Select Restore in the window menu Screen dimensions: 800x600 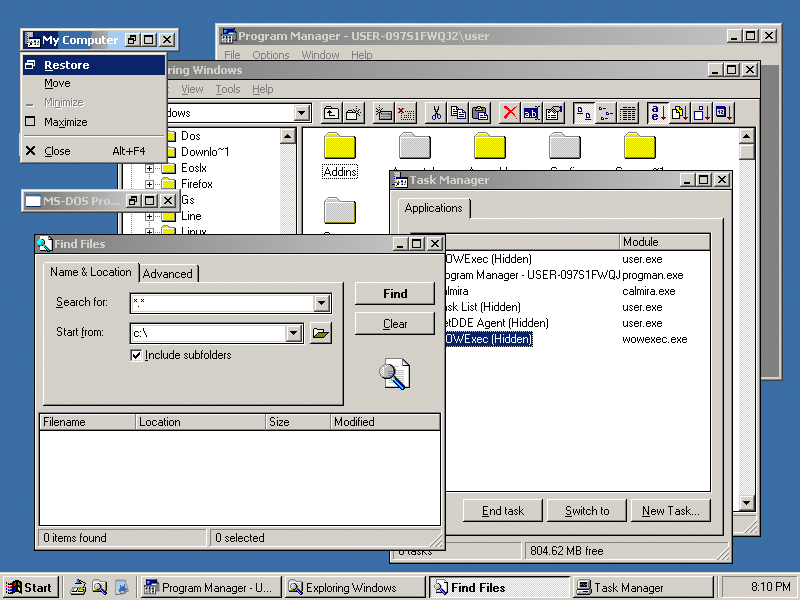[66, 65]
